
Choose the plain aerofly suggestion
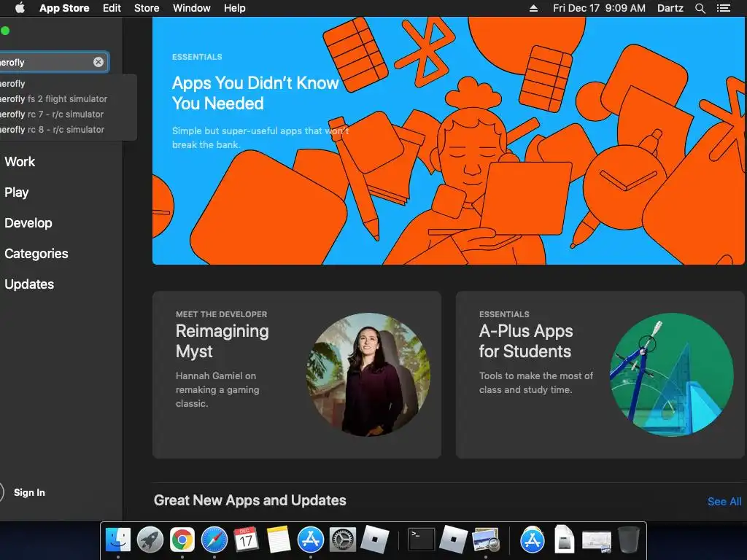click(x=13, y=84)
